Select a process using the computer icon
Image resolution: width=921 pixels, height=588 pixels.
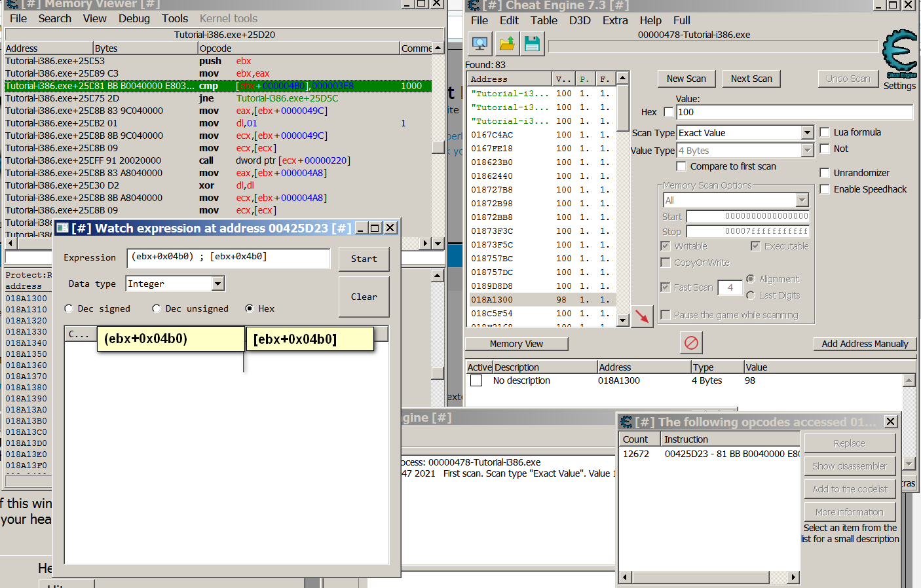480,43
